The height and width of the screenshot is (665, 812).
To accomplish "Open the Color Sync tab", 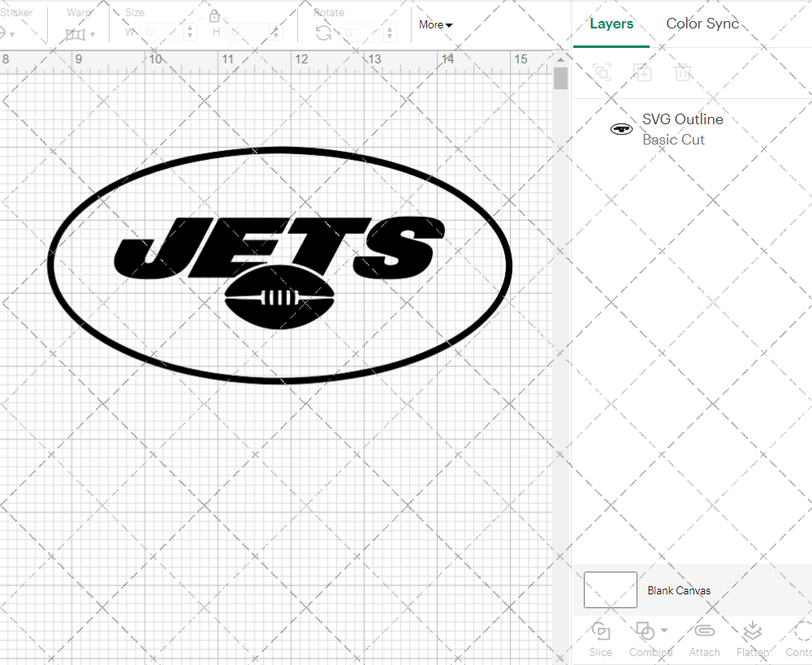I will [702, 24].
